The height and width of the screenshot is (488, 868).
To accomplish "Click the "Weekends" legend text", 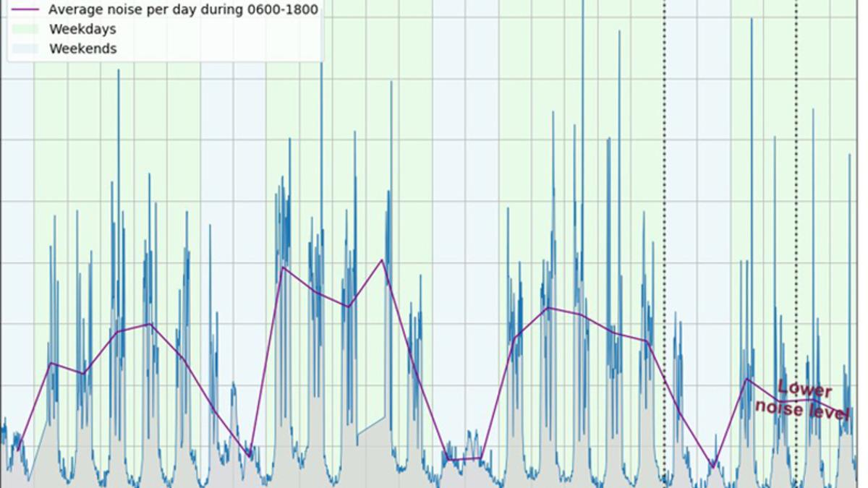I will point(82,49).
